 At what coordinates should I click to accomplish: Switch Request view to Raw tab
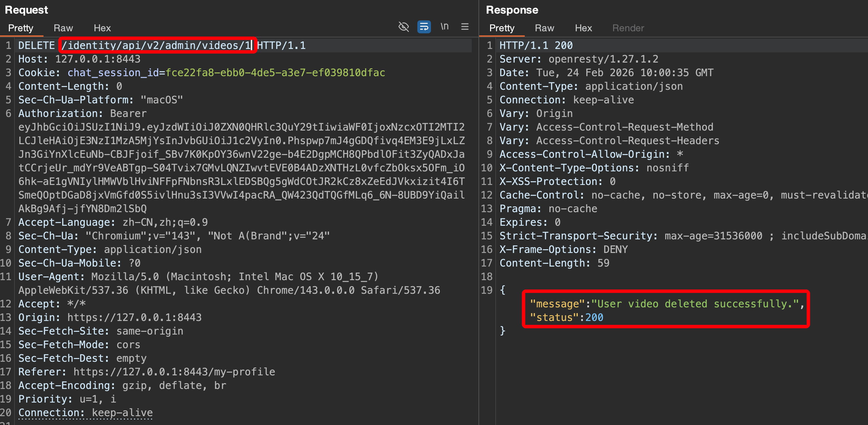(63, 28)
